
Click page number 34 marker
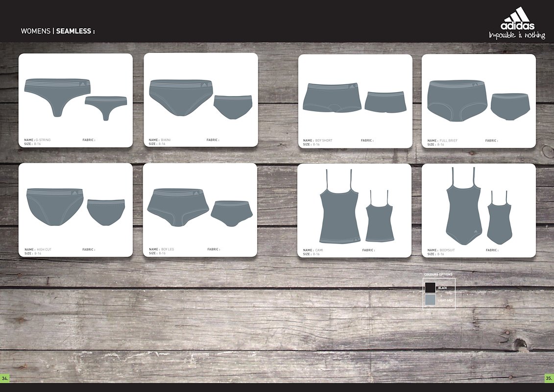(5, 378)
